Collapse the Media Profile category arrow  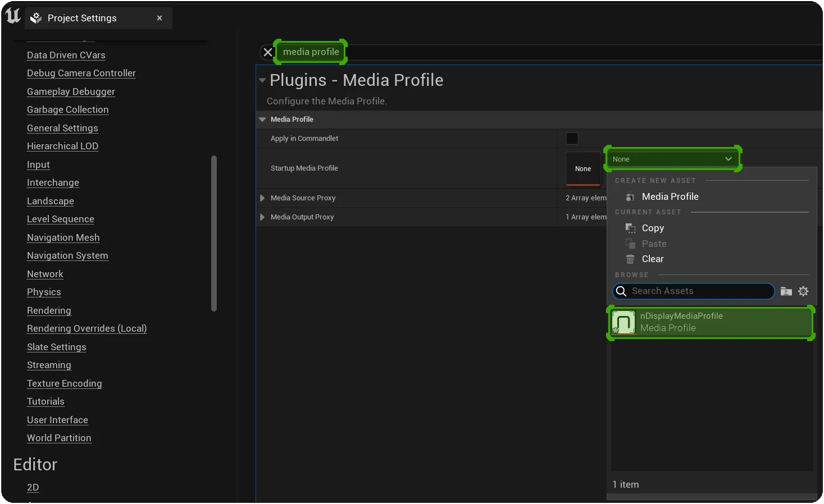tap(262, 120)
